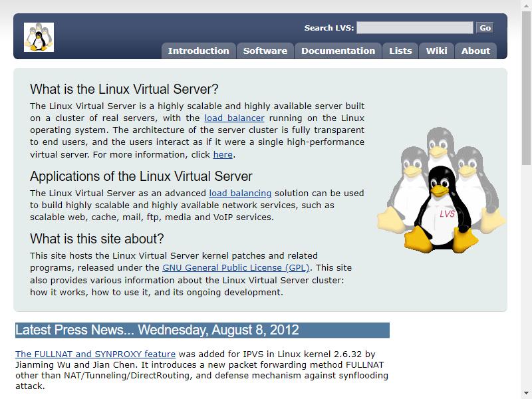Open the Lists tab
532x399 pixels.
coord(400,51)
